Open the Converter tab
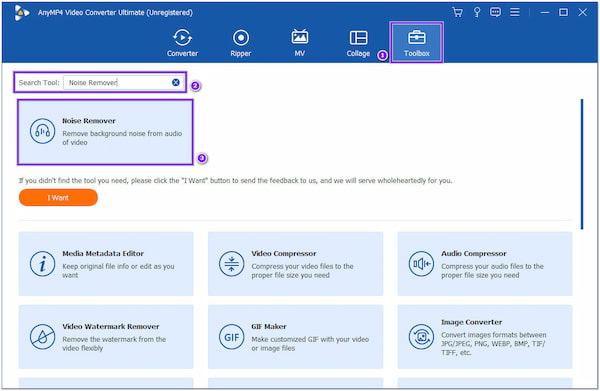 coord(182,42)
